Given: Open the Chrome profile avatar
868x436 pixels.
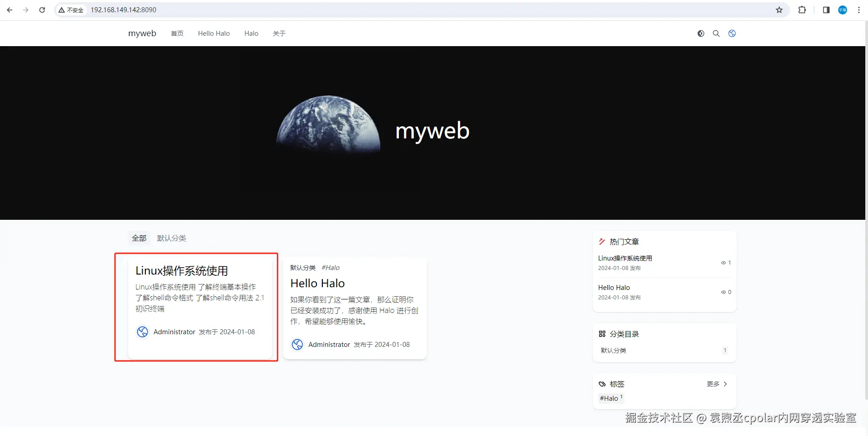Looking at the screenshot, I should (x=843, y=10).
